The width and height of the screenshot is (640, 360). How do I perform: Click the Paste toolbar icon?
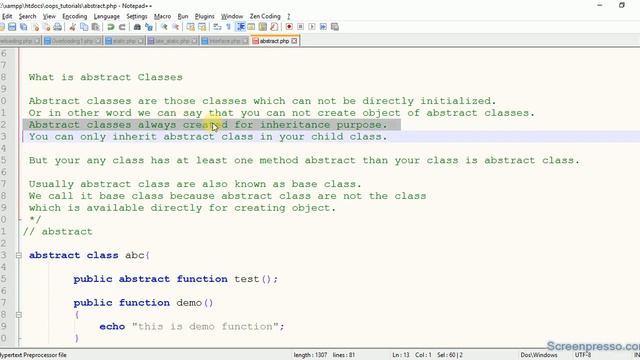pyautogui.click(x=96, y=27)
